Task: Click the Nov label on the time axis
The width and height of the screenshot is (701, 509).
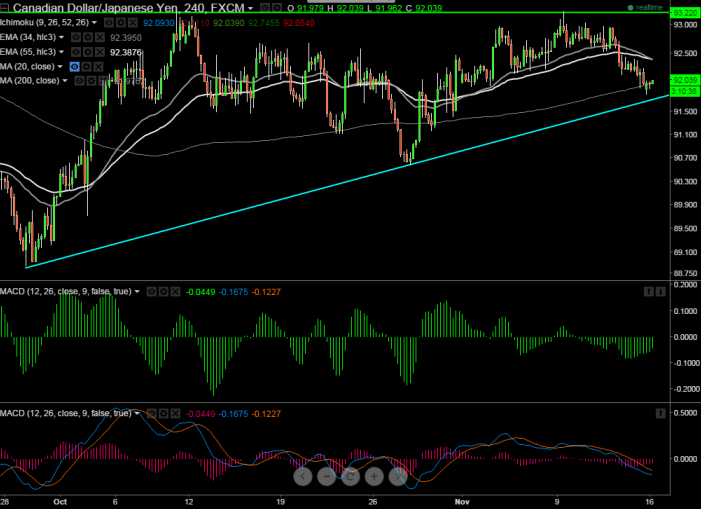Action: point(462,502)
